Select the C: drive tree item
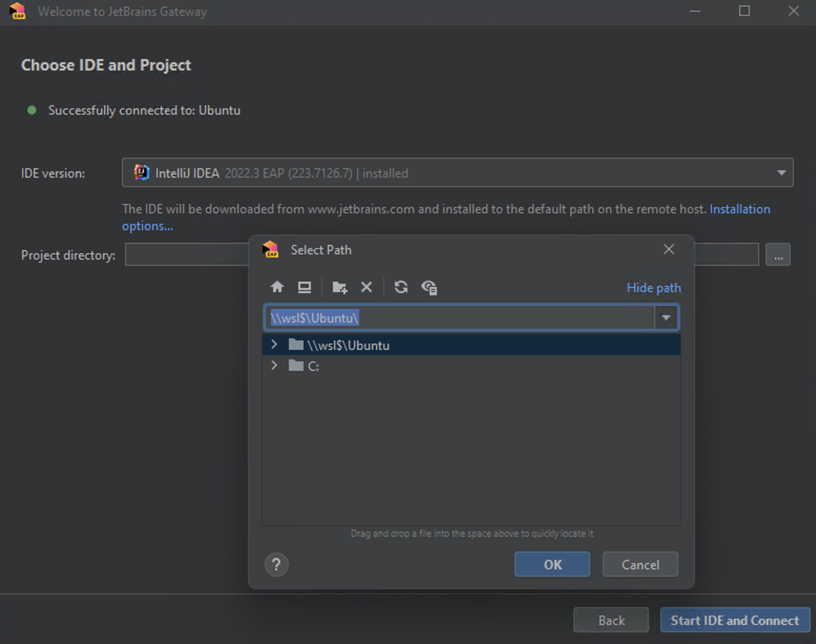 313,366
